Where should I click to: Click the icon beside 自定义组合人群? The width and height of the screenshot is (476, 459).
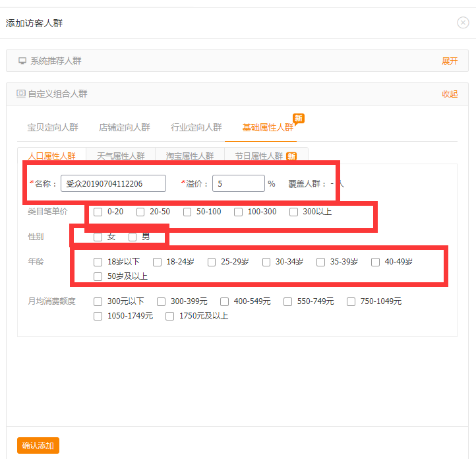[x=21, y=94]
